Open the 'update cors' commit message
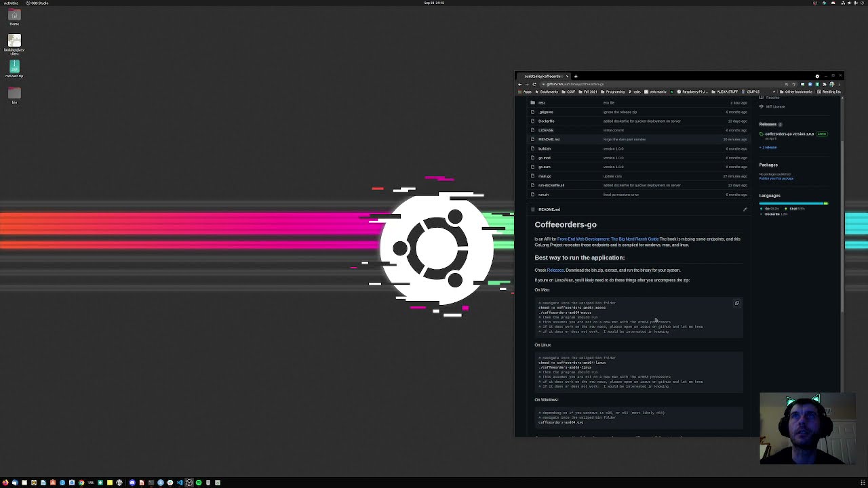Screen dimensions: 868x488 pyautogui.click(x=612, y=176)
